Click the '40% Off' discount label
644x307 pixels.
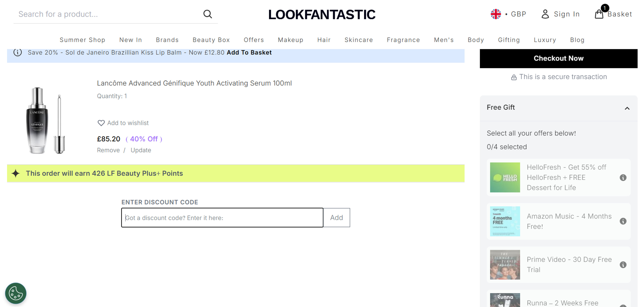pyautogui.click(x=144, y=139)
